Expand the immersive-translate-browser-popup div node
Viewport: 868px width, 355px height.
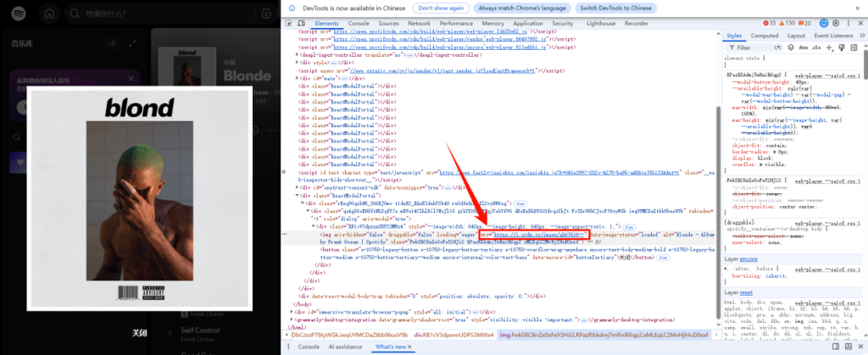[292, 312]
